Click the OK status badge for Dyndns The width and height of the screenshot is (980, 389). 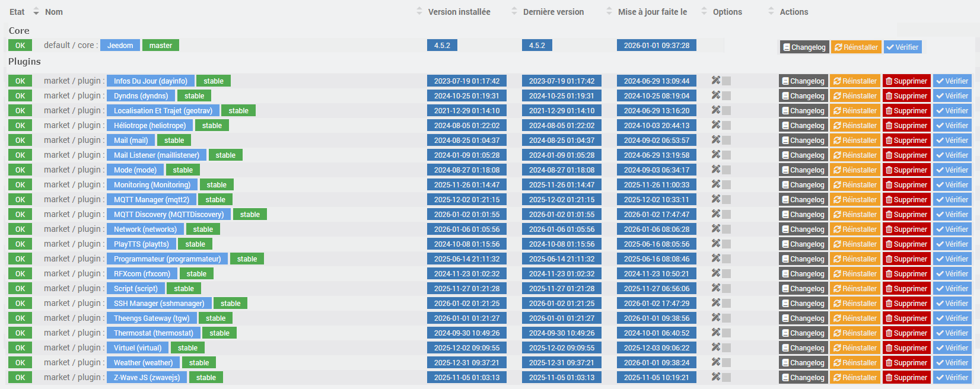point(20,95)
